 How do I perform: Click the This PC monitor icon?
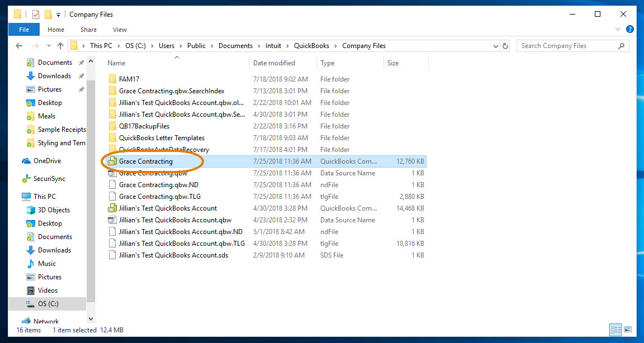pyautogui.click(x=27, y=197)
